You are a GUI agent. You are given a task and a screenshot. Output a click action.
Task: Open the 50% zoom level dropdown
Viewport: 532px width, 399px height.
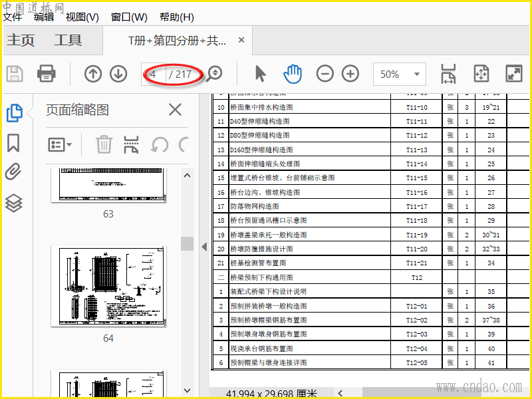400,74
